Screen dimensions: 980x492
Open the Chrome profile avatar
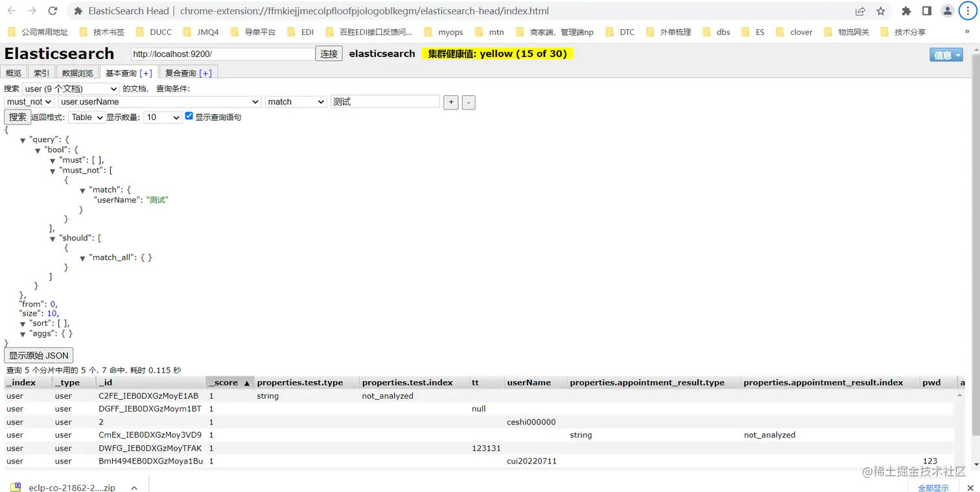click(x=948, y=11)
